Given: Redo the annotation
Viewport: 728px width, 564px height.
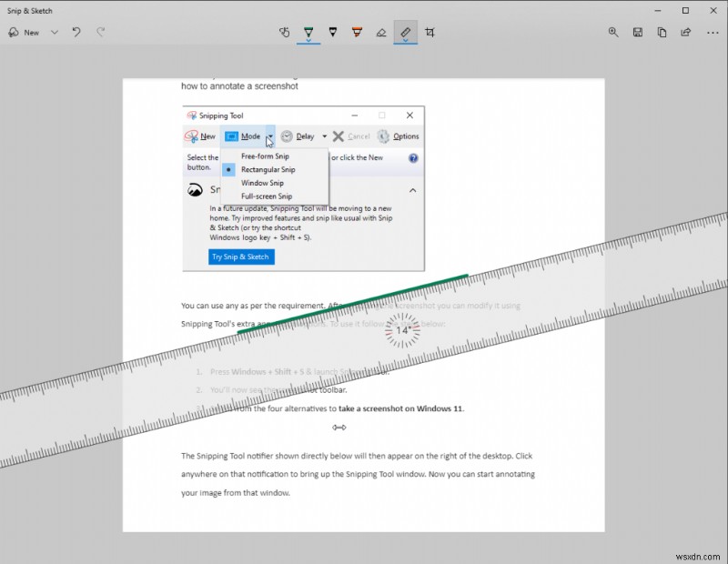Looking at the screenshot, I should [101, 32].
